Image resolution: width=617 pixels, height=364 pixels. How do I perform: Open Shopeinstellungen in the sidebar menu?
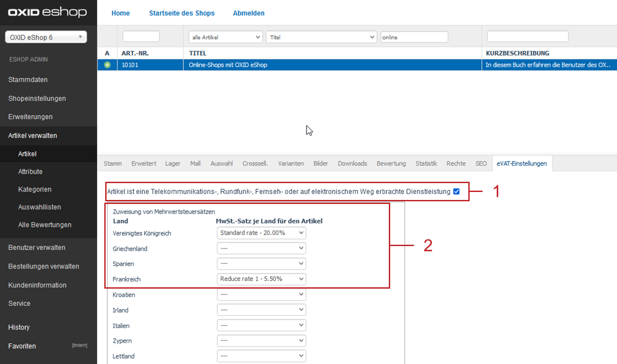click(x=37, y=98)
